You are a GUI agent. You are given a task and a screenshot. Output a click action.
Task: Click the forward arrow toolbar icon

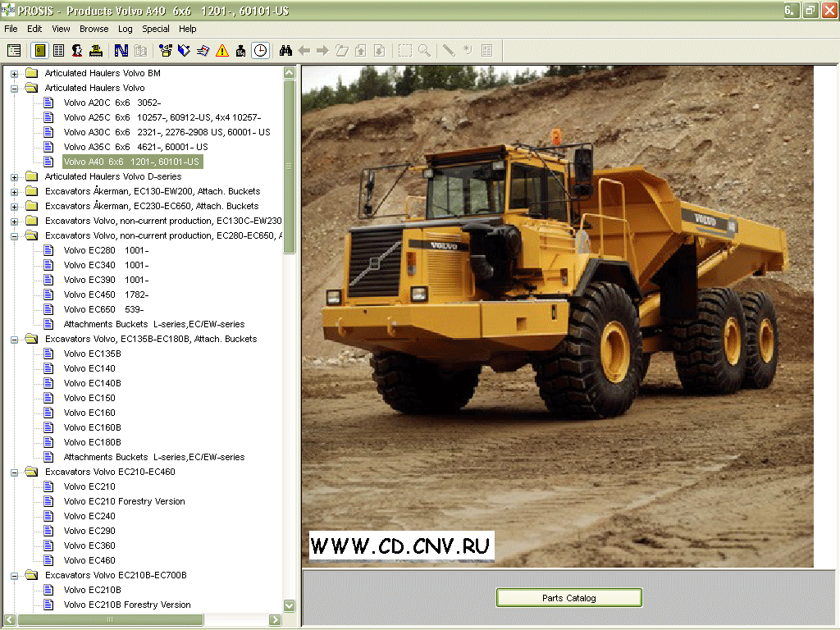pos(322,50)
